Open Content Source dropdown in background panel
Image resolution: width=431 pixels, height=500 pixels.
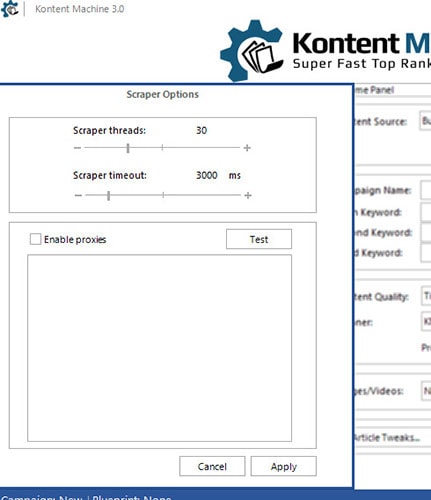tap(425, 121)
